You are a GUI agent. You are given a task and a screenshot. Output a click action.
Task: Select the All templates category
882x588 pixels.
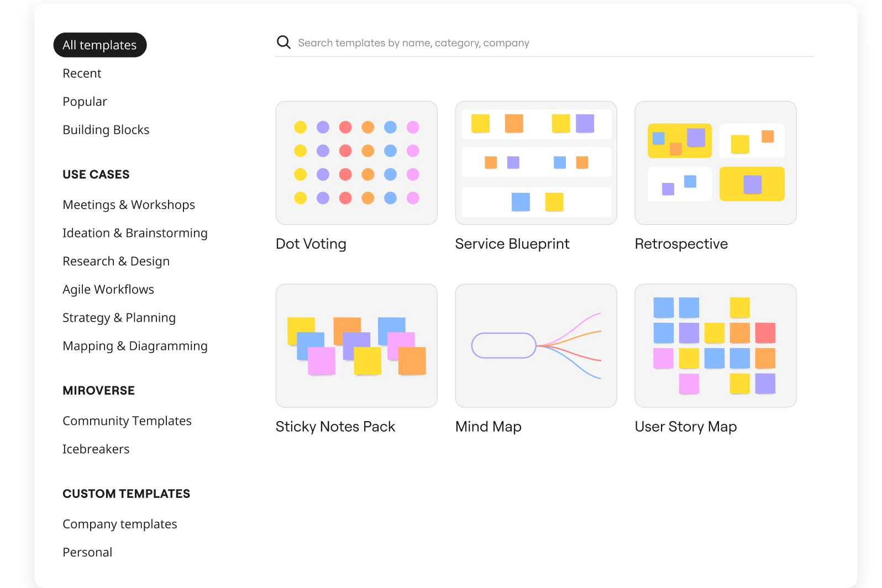pyautogui.click(x=100, y=45)
